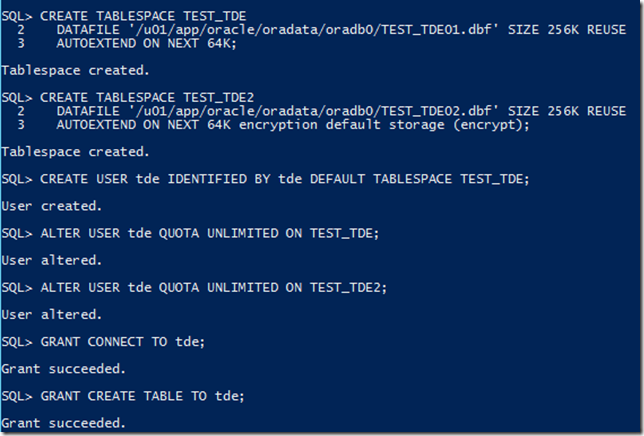
Task: Click the last 'Grant succeeded.' message
Action: point(64,423)
